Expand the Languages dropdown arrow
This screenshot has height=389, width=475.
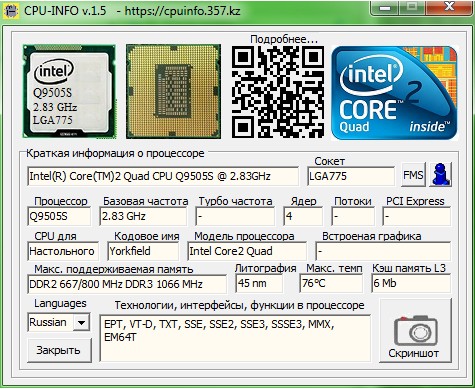pyautogui.click(x=81, y=322)
